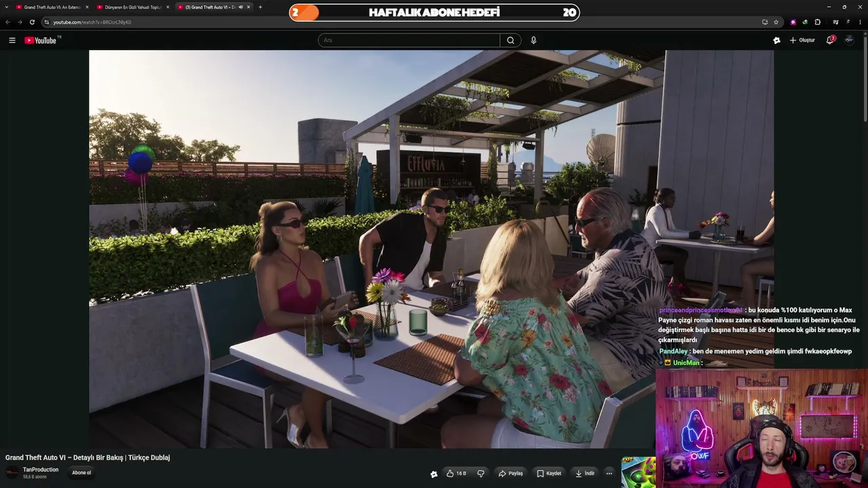The height and width of the screenshot is (488, 868).
Task: Close the 'Dünyanın En Gizli Yahudi' tab
Action: point(167,7)
